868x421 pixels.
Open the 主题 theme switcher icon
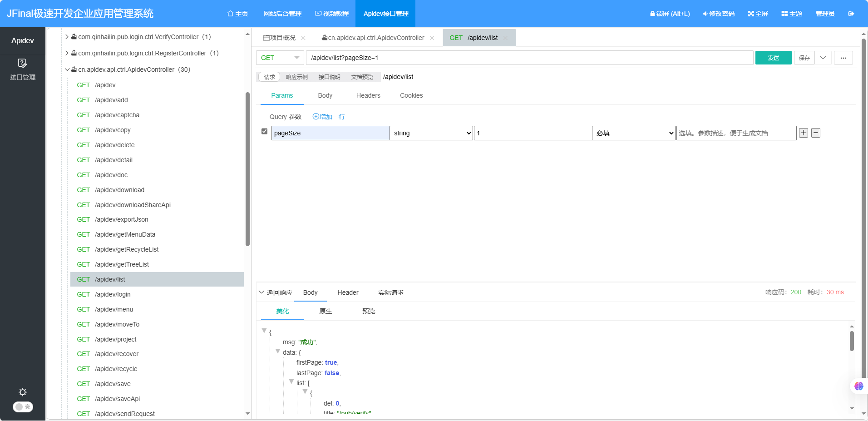coord(784,14)
